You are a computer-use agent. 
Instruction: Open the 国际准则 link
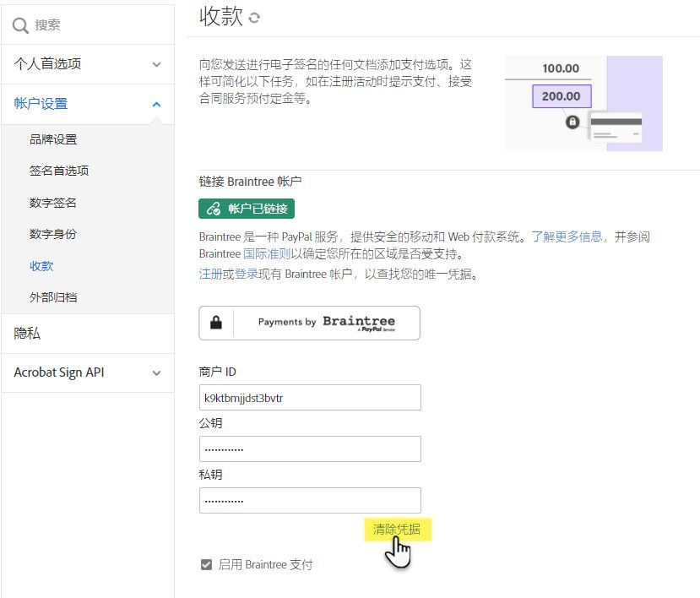tap(267, 253)
